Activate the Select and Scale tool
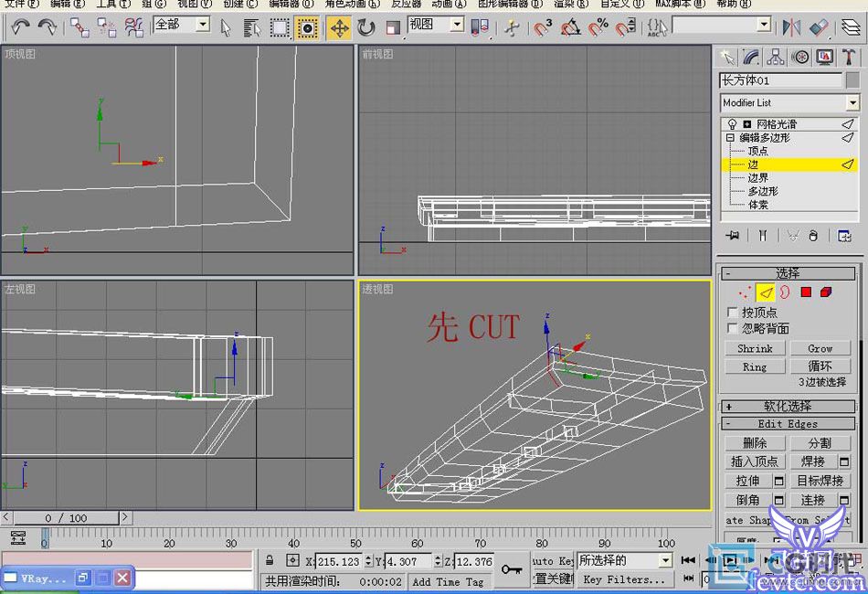The width and height of the screenshot is (868, 594). coord(393,27)
